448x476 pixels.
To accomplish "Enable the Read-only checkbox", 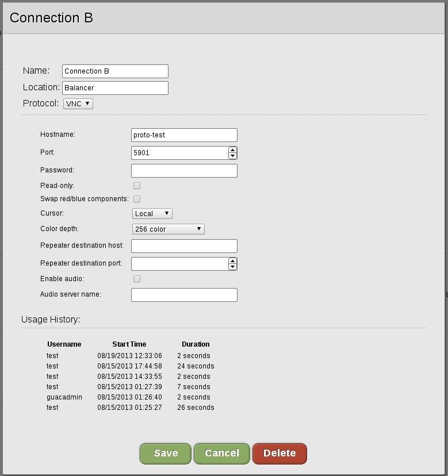I will (137, 186).
